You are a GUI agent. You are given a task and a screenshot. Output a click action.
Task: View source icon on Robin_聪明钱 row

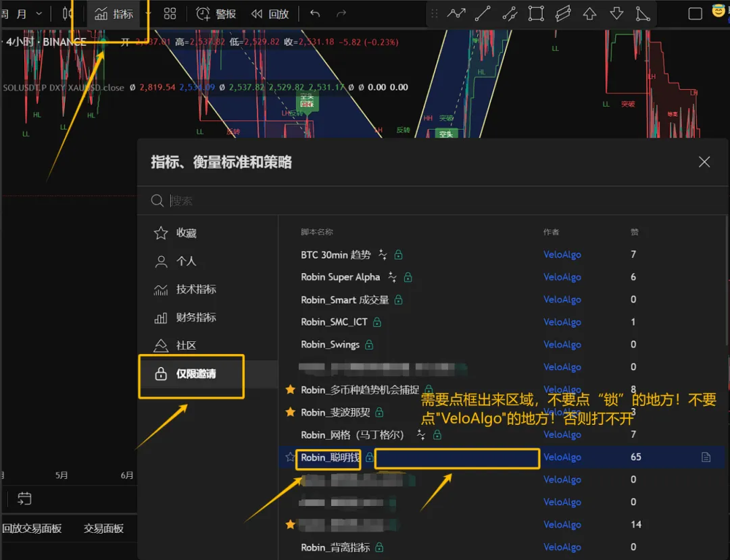[x=706, y=457]
